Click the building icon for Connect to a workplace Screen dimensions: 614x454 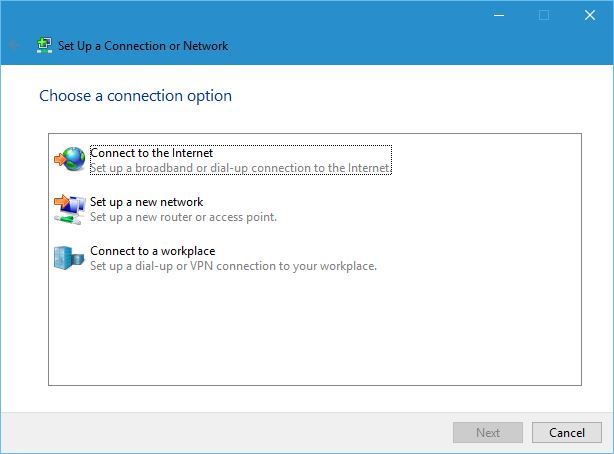[x=69, y=258]
